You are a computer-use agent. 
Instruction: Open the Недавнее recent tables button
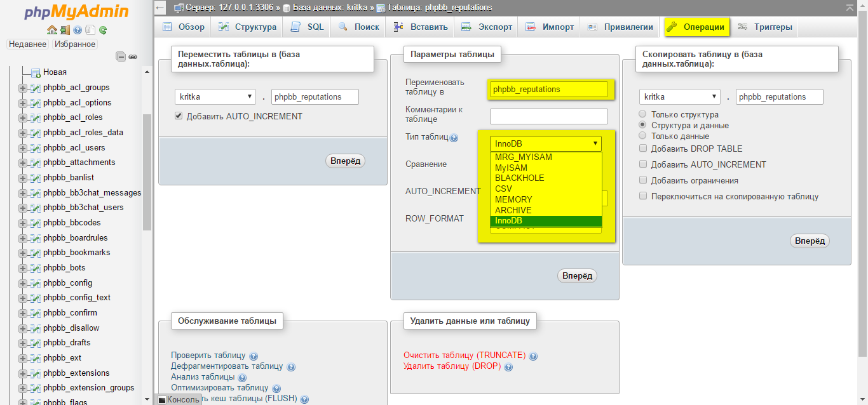pyautogui.click(x=28, y=44)
